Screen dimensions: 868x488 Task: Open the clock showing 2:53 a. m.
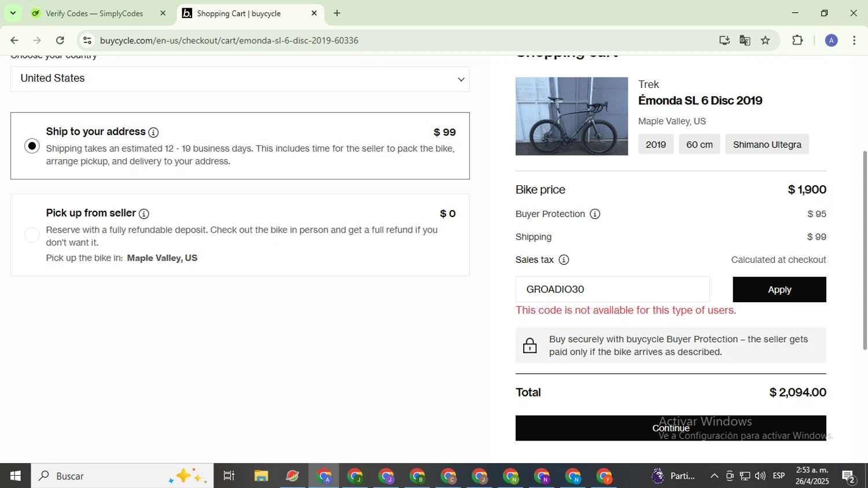point(812,476)
